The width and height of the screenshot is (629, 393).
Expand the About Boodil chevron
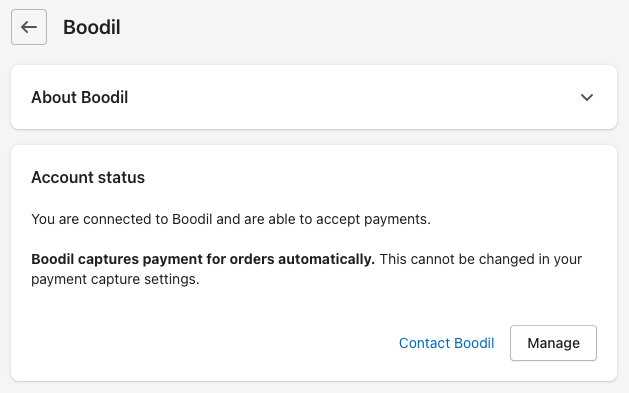click(x=586, y=97)
